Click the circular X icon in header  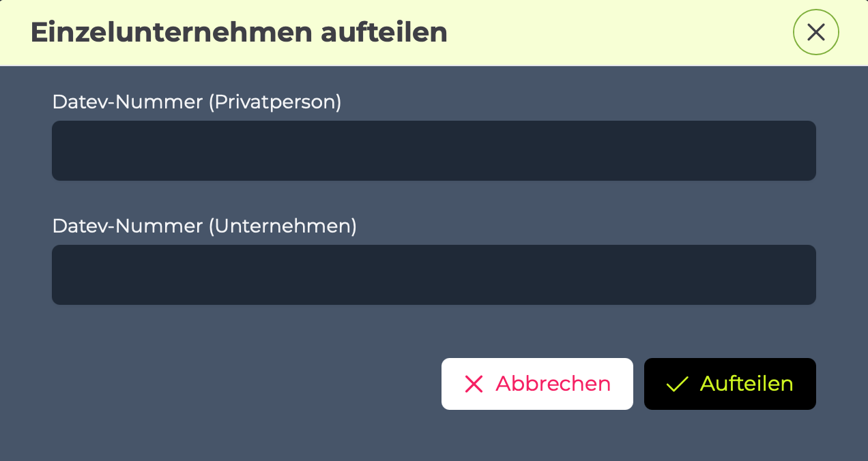[x=815, y=32]
